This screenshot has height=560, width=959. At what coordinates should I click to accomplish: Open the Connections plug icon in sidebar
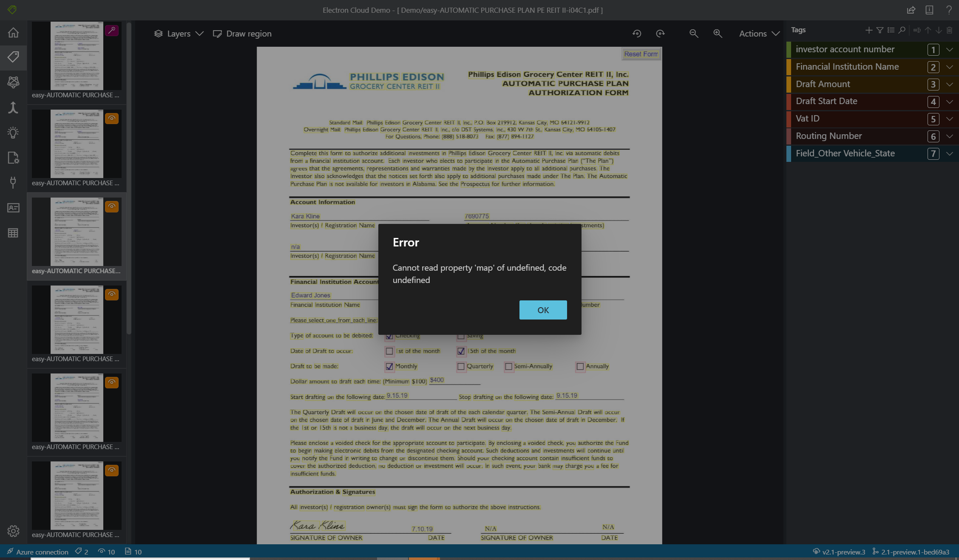(13, 182)
